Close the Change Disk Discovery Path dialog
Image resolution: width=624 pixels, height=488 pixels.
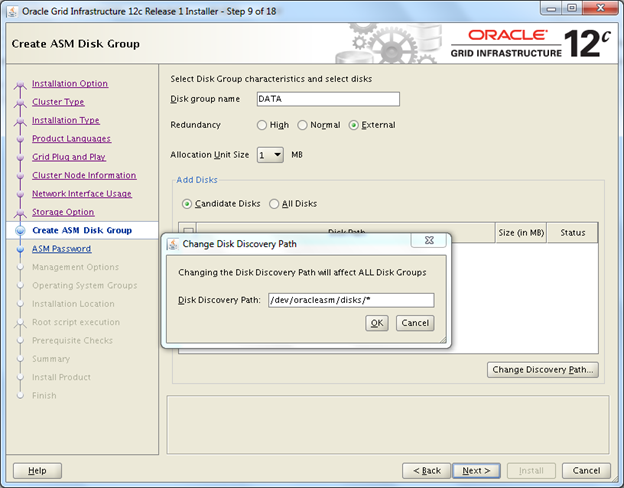click(429, 240)
